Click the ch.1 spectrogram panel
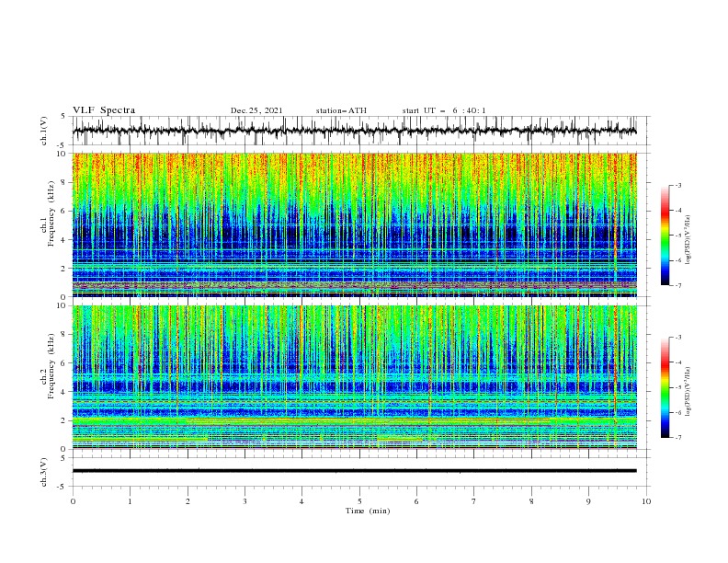This screenshot has width=728, height=563. pyautogui.click(x=354, y=224)
